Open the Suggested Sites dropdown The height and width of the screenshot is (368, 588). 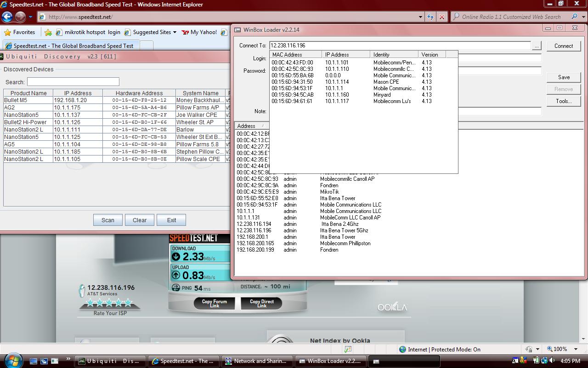click(154, 32)
